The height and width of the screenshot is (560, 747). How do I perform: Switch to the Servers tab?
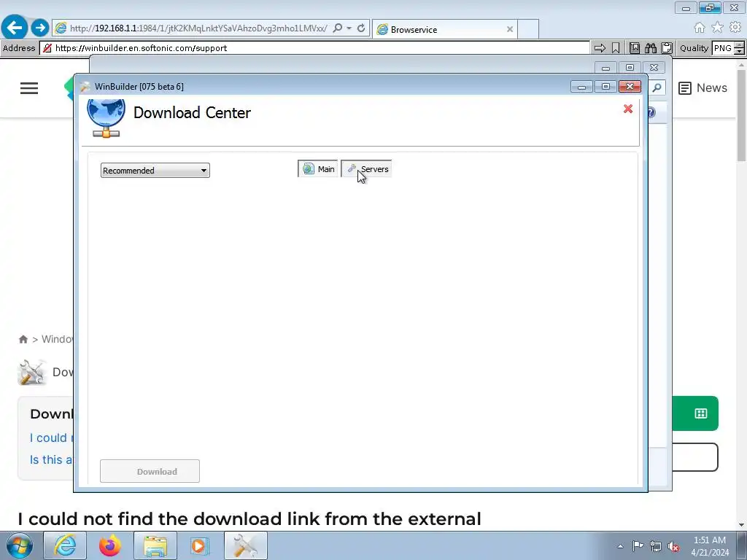click(x=366, y=169)
